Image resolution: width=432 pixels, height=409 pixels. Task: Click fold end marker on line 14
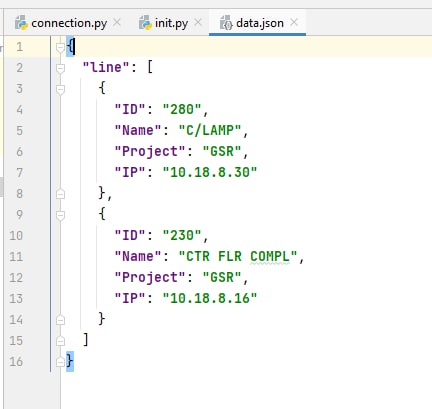pos(60,320)
